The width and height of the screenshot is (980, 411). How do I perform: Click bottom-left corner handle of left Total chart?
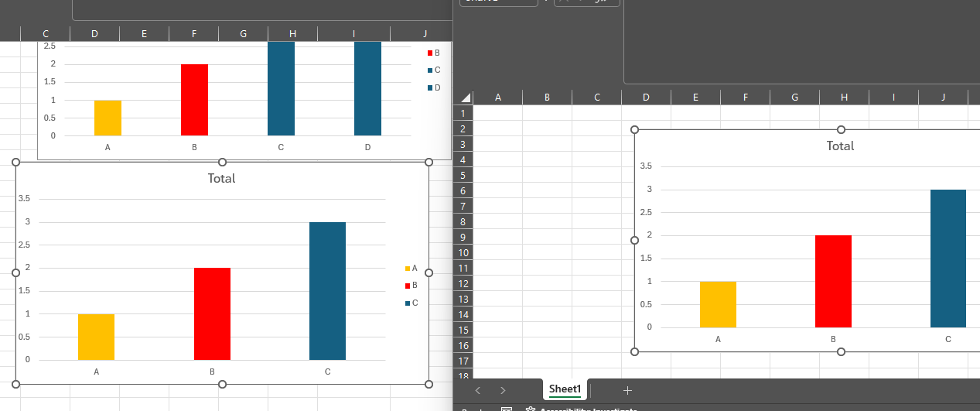coord(15,384)
